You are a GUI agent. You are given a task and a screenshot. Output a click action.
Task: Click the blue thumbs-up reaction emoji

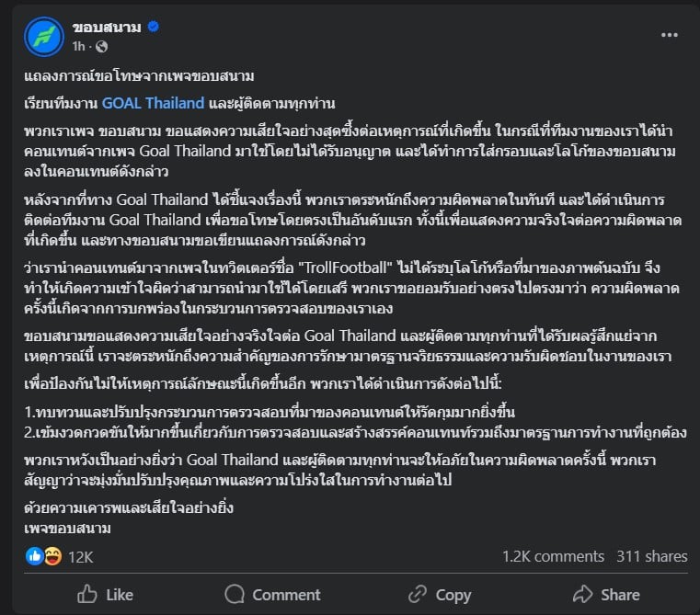(x=35, y=556)
